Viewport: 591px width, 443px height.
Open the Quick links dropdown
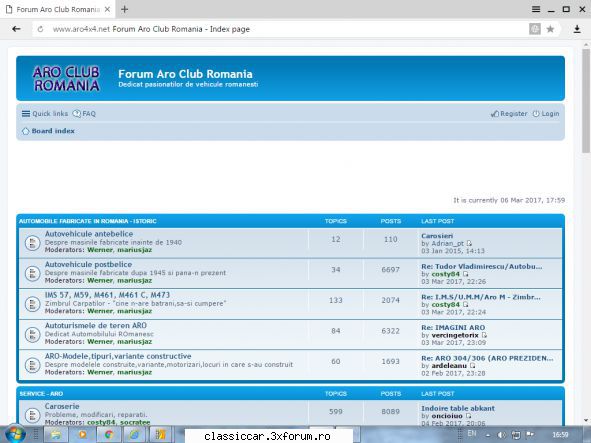(x=45, y=113)
